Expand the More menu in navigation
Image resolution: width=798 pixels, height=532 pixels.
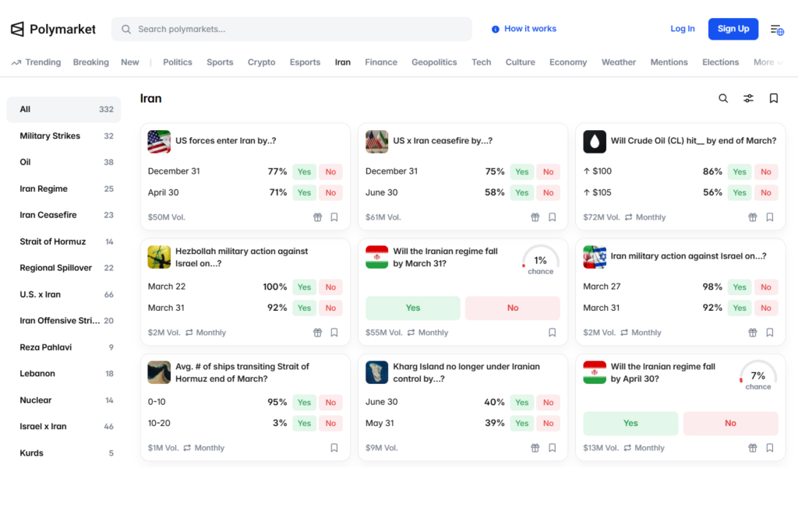(x=768, y=62)
